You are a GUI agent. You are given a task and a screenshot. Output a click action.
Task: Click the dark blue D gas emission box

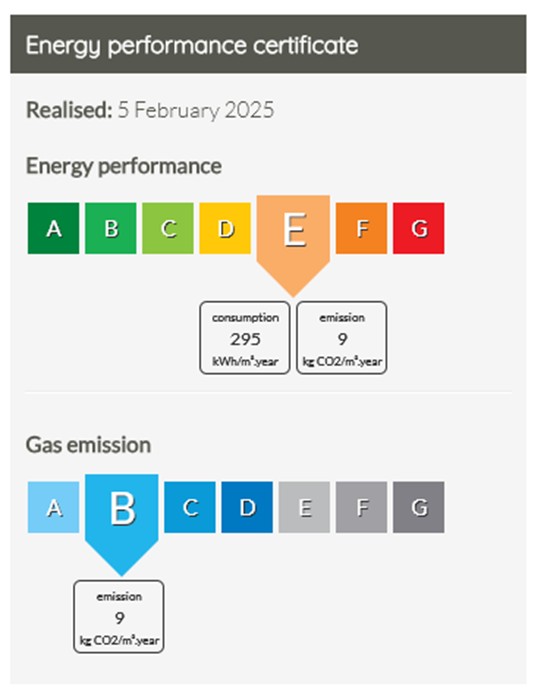pos(247,507)
